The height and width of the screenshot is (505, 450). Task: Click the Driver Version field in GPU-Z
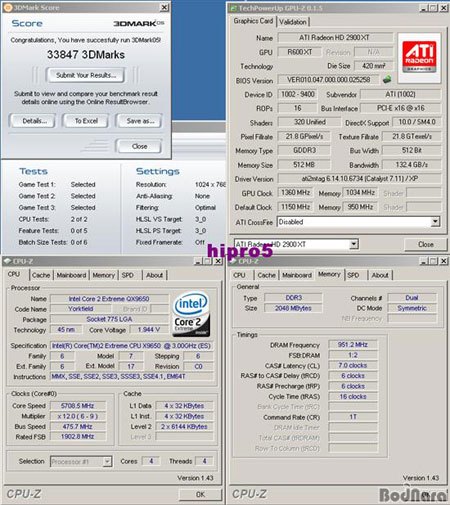tap(359, 179)
